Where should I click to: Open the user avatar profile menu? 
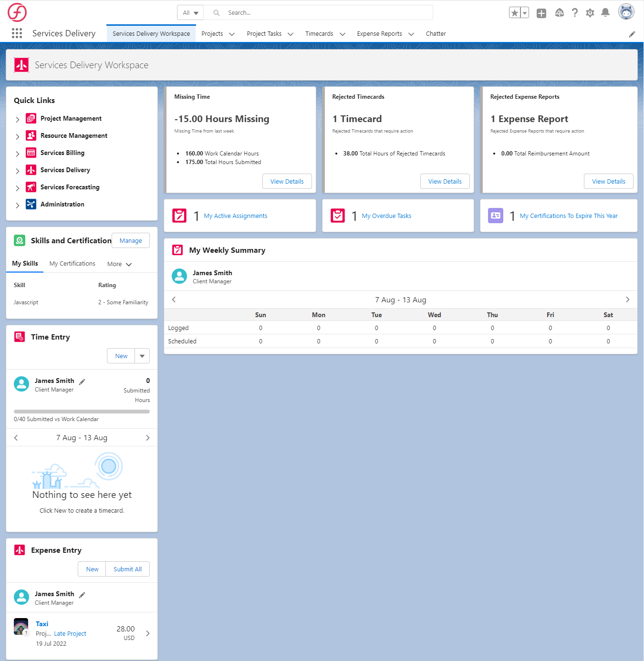[x=626, y=12]
